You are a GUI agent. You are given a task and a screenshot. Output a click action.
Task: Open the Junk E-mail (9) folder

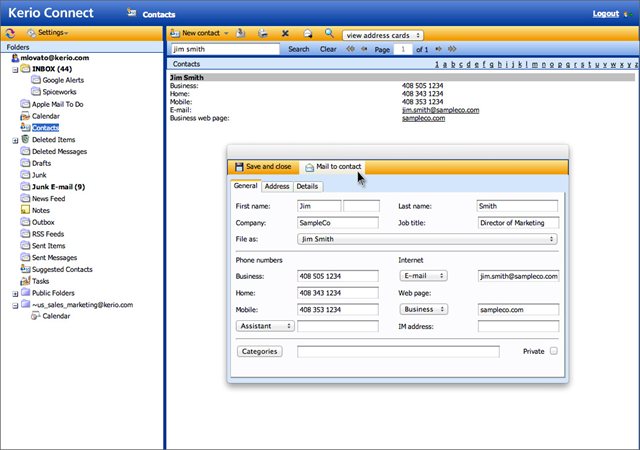pyautogui.click(x=58, y=187)
